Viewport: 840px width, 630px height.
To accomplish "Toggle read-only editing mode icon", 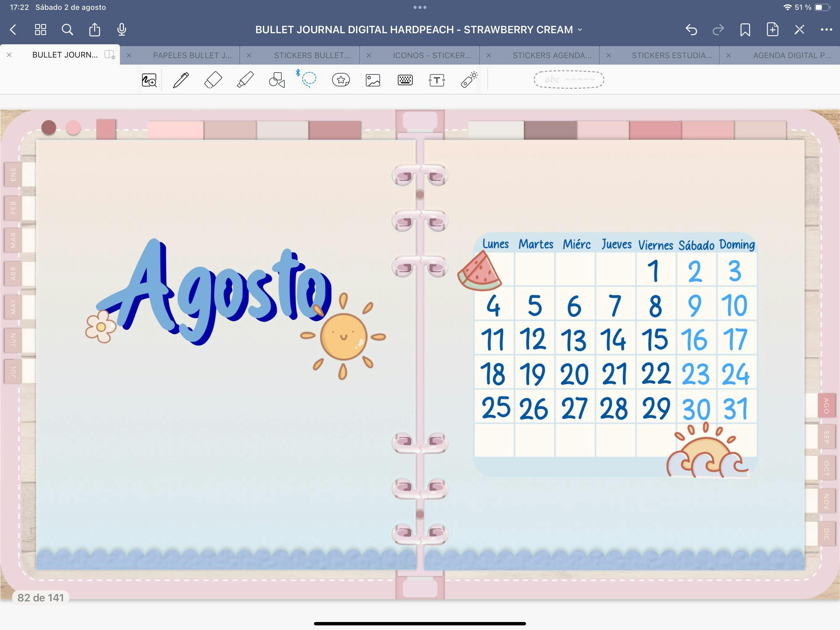I will [x=799, y=30].
